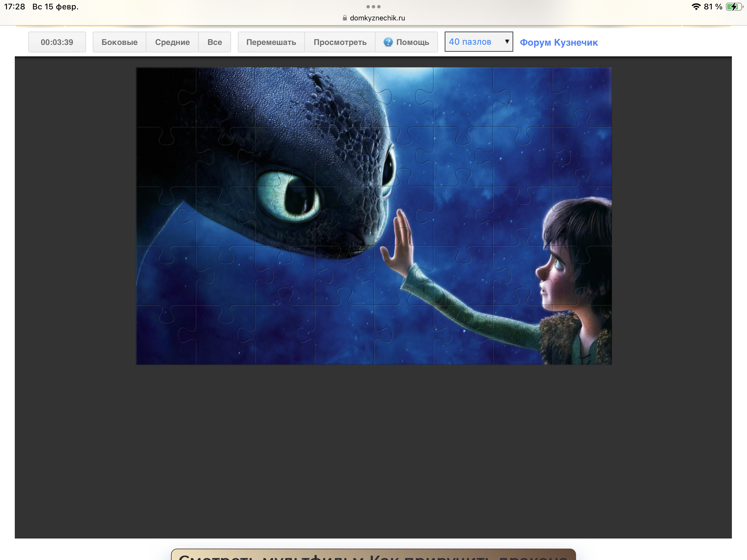Show Все puzzle pieces
747x560 pixels.
214,42
